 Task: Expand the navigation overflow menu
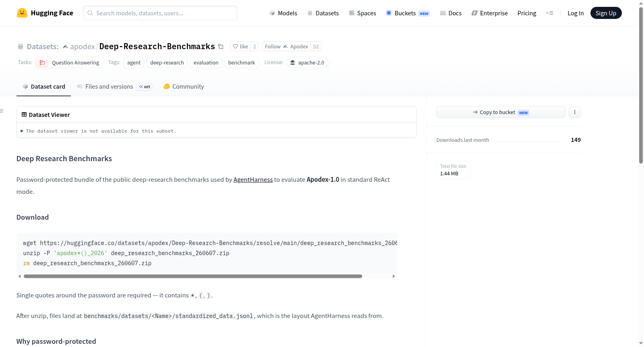pos(549,13)
